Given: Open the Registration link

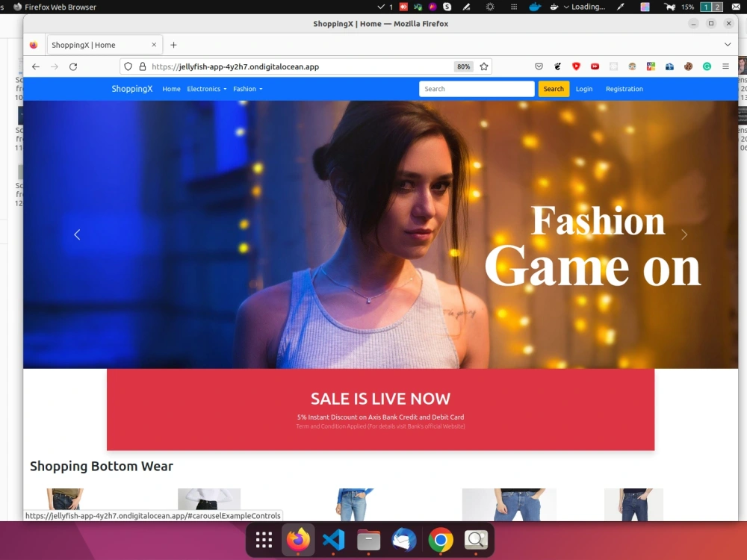Looking at the screenshot, I should tap(624, 89).
